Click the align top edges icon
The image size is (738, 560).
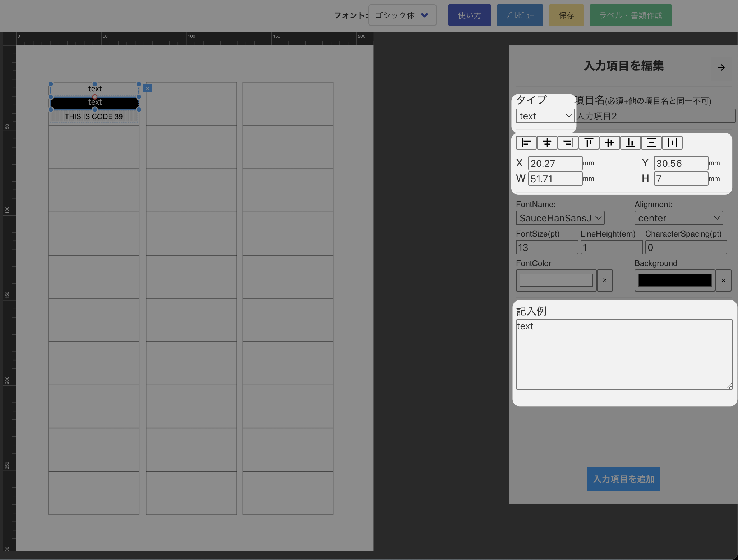click(589, 143)
